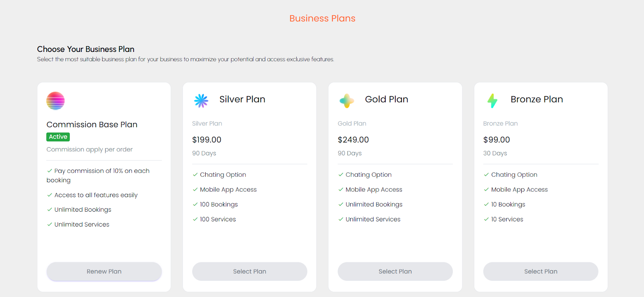Click checkmark beside Silver Plan Chating Option
This screenshot has width=644, height=297.
click(195, 175)
